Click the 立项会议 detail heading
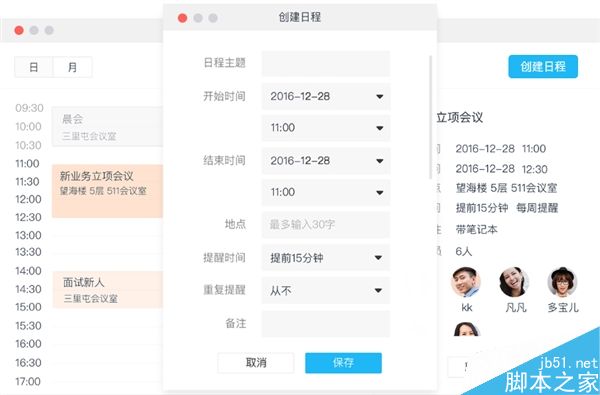 pos(460,117)
